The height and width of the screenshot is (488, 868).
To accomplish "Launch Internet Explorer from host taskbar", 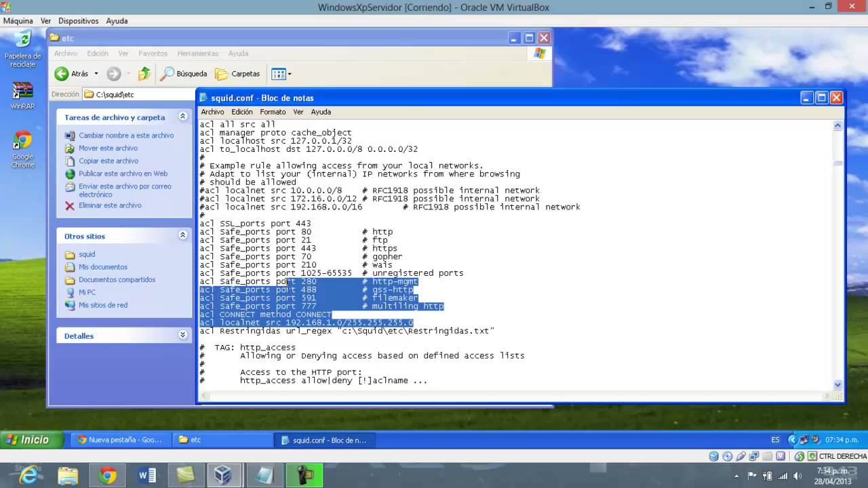I will point(29,475).
